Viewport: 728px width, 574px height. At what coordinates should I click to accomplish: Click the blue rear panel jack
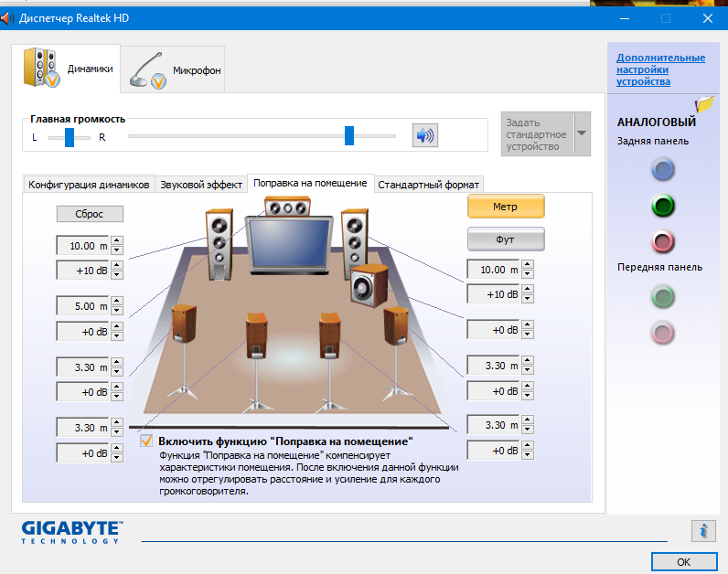pos(662,169)
